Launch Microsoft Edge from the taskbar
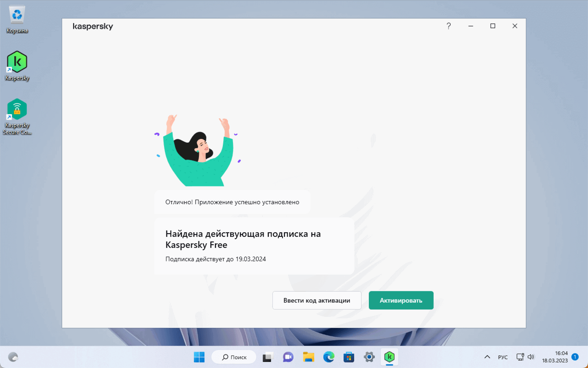 (x=328, y=357)
